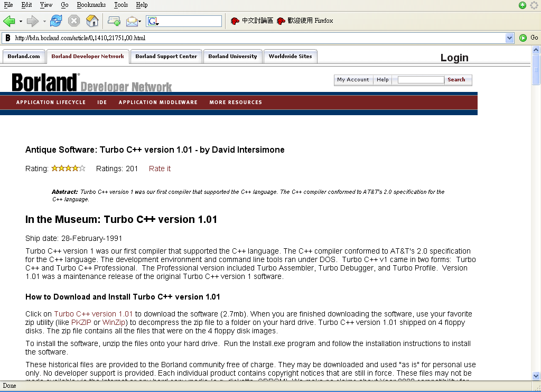Image resolution: width=541 pixels, height=392 pixels.
Task: Click into the Borland site search field
Action: point(421,80)
